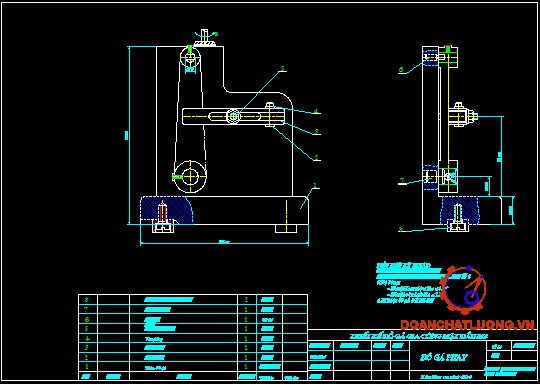The image size is (540, 384).
Task: Click row number 6 in the parts list
Action: tap(87, 319)
